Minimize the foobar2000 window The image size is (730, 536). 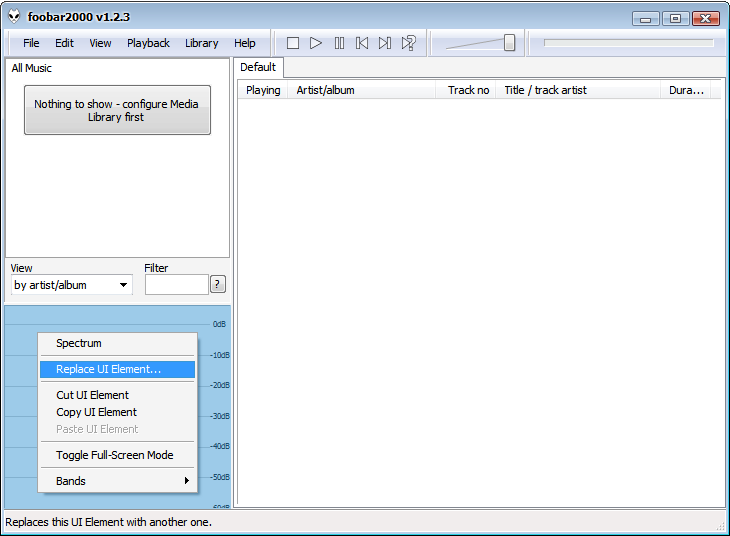pyautogui.click(x=646, y=19)
